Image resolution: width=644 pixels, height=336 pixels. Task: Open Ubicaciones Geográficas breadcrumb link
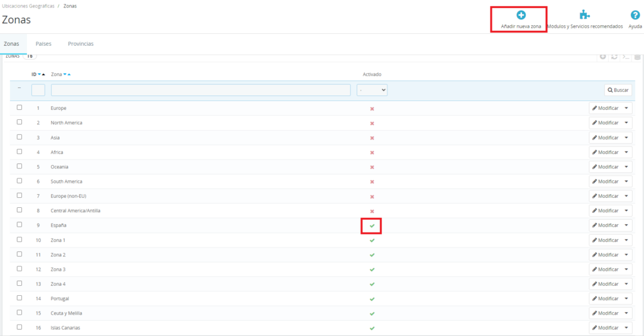click(x=28, y=6)
